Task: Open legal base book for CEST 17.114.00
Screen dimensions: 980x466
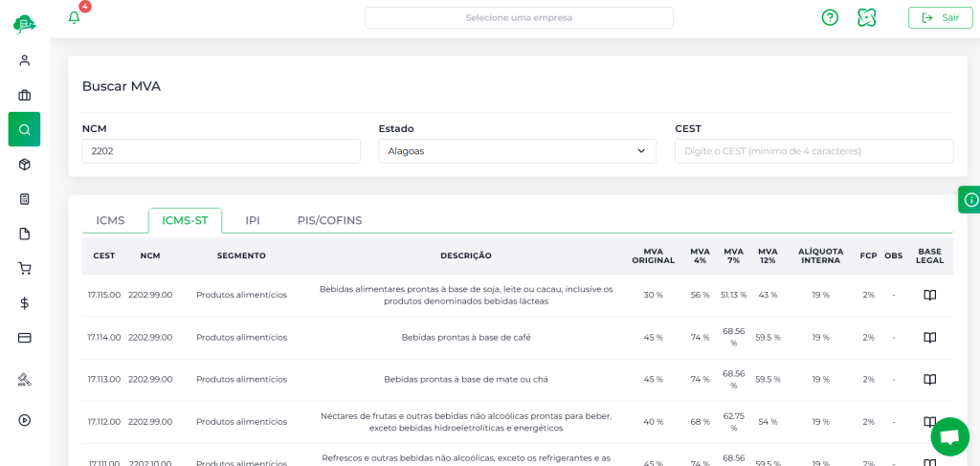Action: (x=929, y=337)
